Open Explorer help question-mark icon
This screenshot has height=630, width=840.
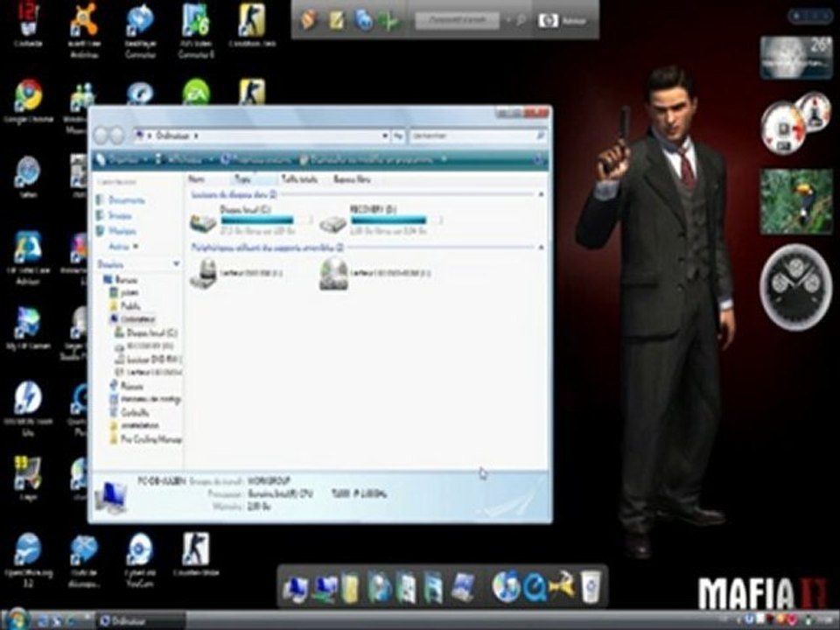pos(538,159)
